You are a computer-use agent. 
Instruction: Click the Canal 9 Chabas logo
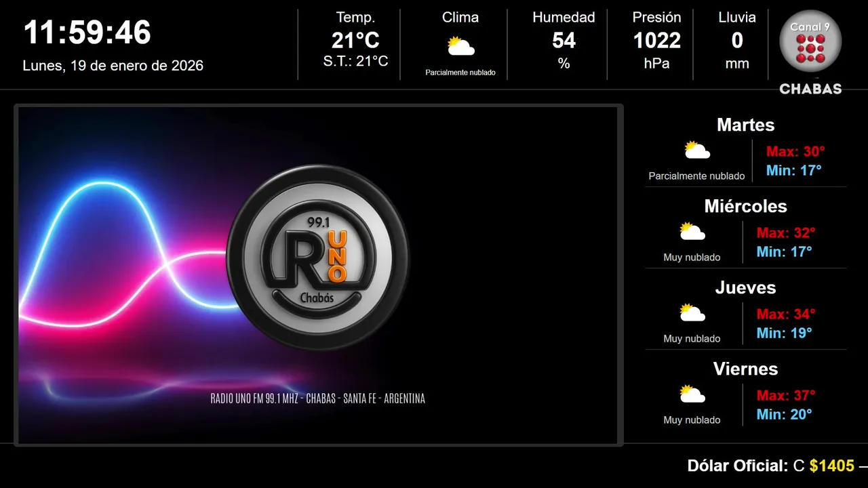810,52
